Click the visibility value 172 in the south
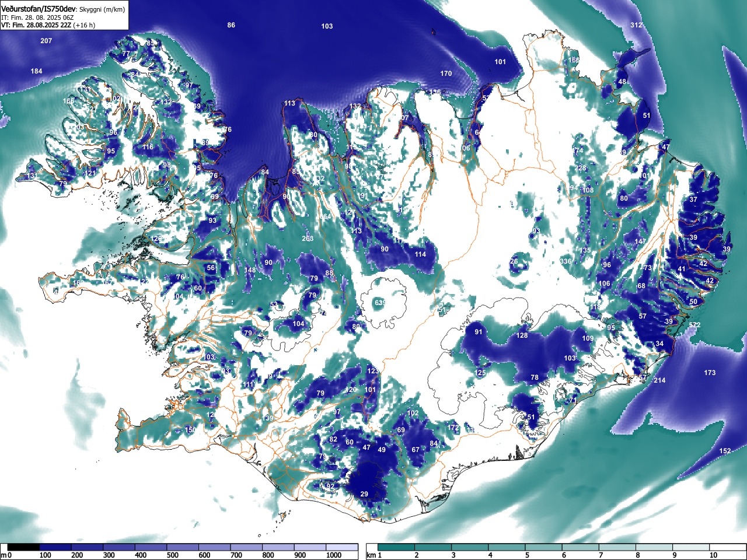This screenshot has height=560, width=747. tap(453, 428)
